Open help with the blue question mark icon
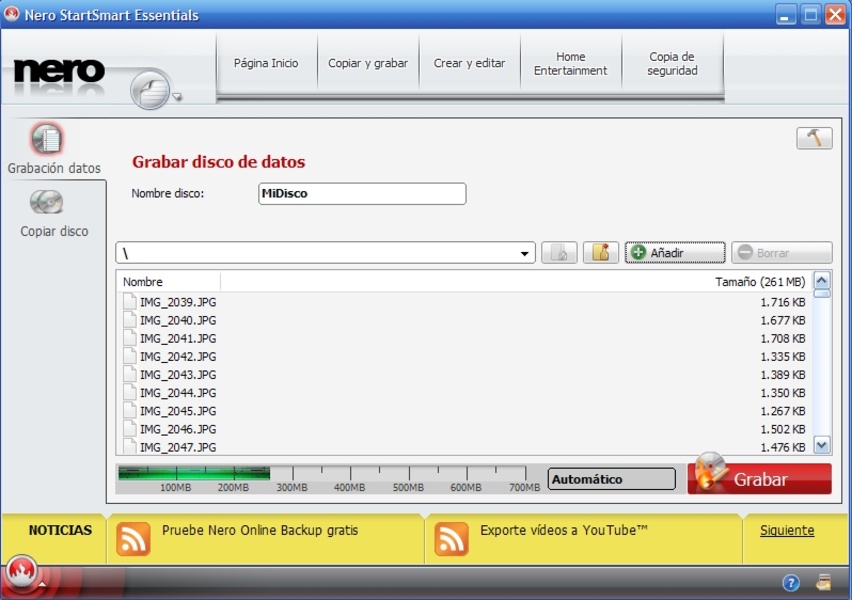 [x=791, y=583]
